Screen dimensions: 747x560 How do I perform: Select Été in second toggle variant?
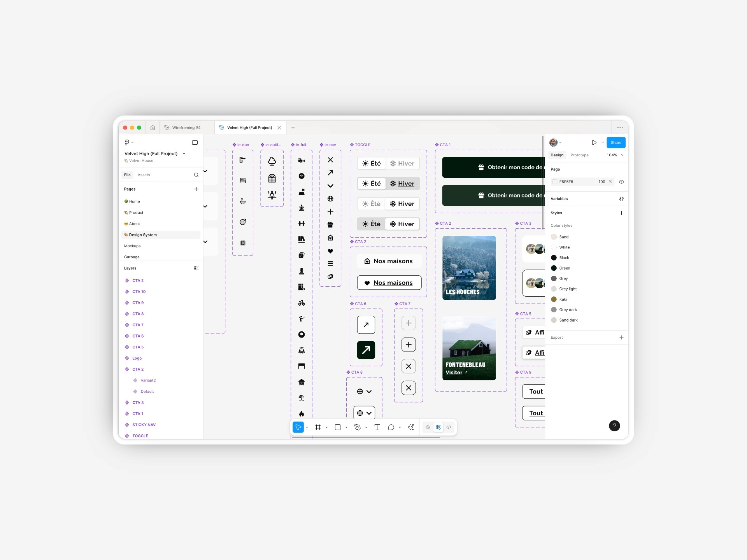point(372,184)
